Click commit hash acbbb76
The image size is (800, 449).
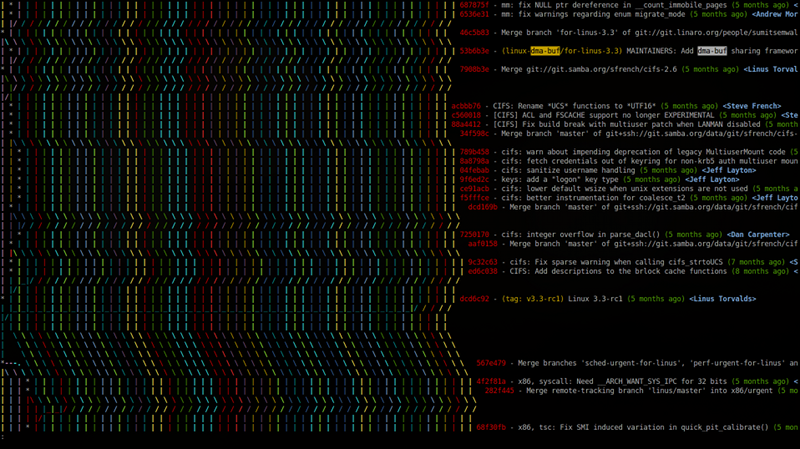tap(466, 106)
